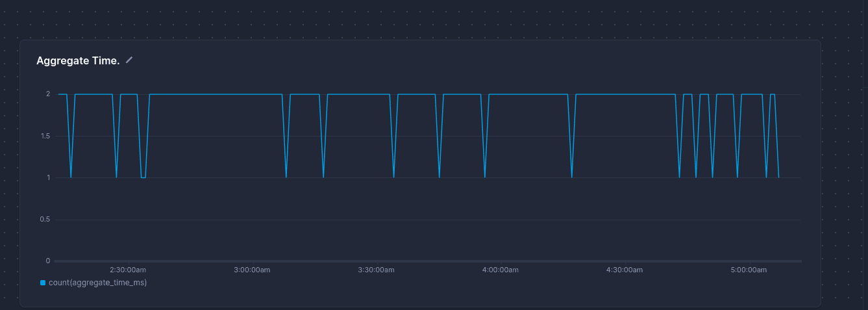Image resolution: width=868 pixels, height=310 pixels.
Task: Click the y-axis value 2 label
Action: (48, 94)
